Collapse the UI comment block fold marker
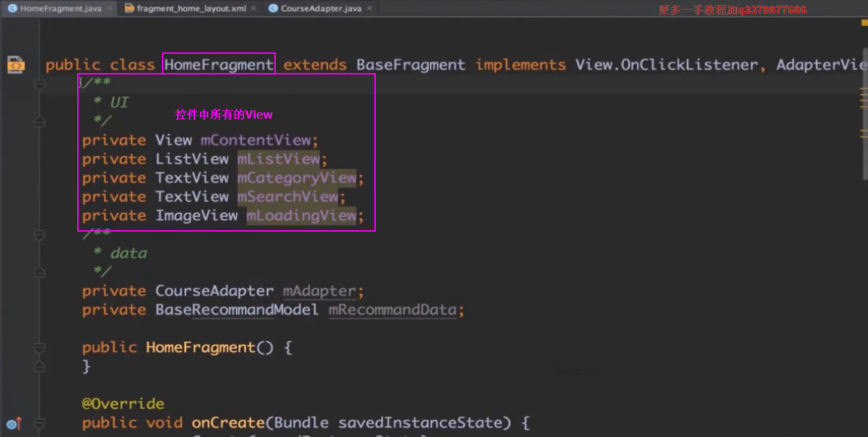This screenshot has width=868, height=437. coord(39,84)
